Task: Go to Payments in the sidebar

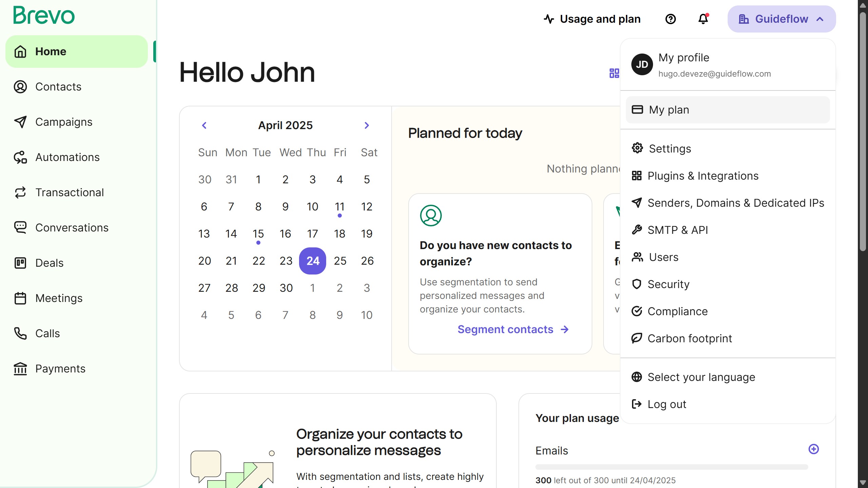Action: click(x=60, y=369)
